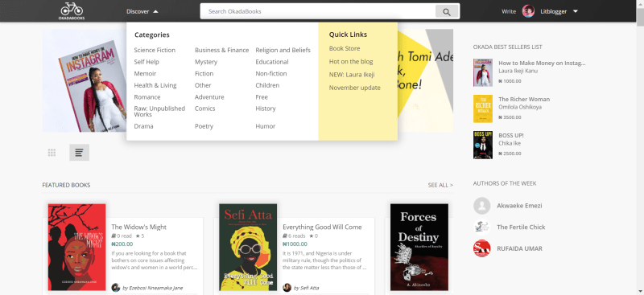Focus the Search OkadaBooks field
Screen dimensions: 644x295
[318, 11]
